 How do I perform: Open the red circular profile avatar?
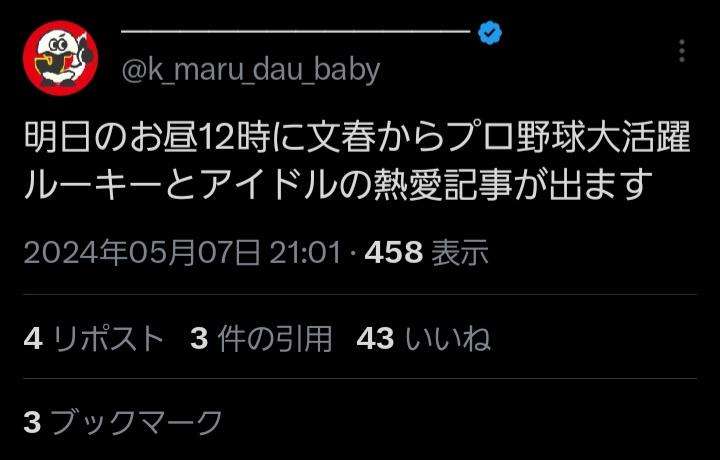tap(61, 58)
